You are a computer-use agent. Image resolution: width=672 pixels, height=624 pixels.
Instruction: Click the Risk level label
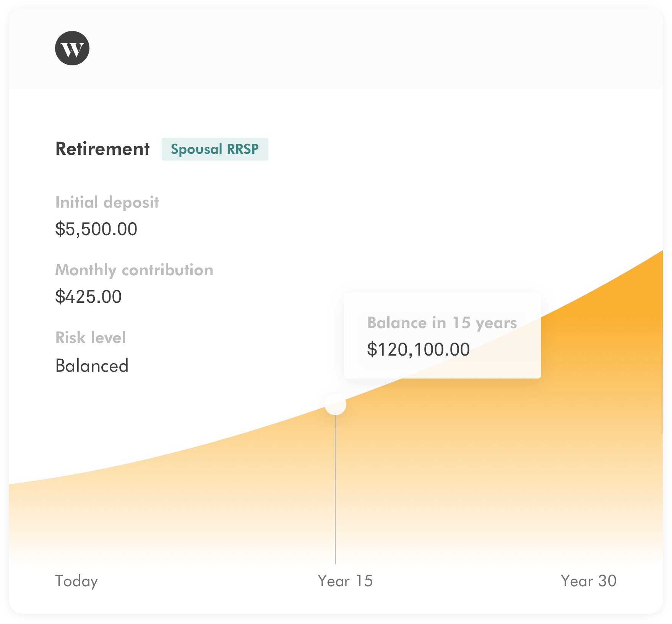[x=91, y=338]
